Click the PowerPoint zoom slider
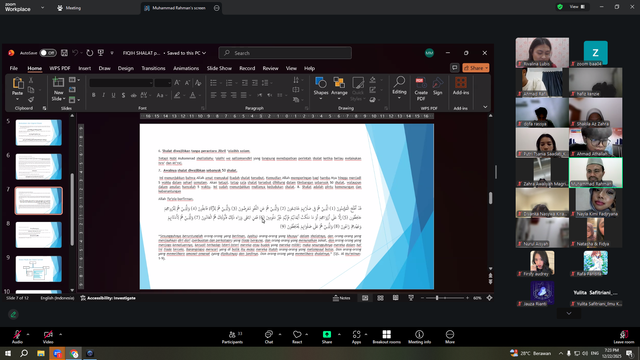The width and height of the screenshot is (640, 360). click(445, 298)
